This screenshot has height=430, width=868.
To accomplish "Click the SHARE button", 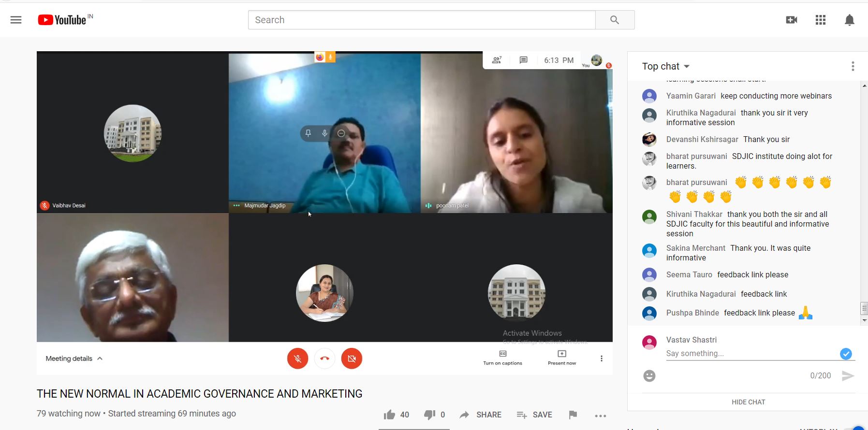I will (x=480, y=415).
